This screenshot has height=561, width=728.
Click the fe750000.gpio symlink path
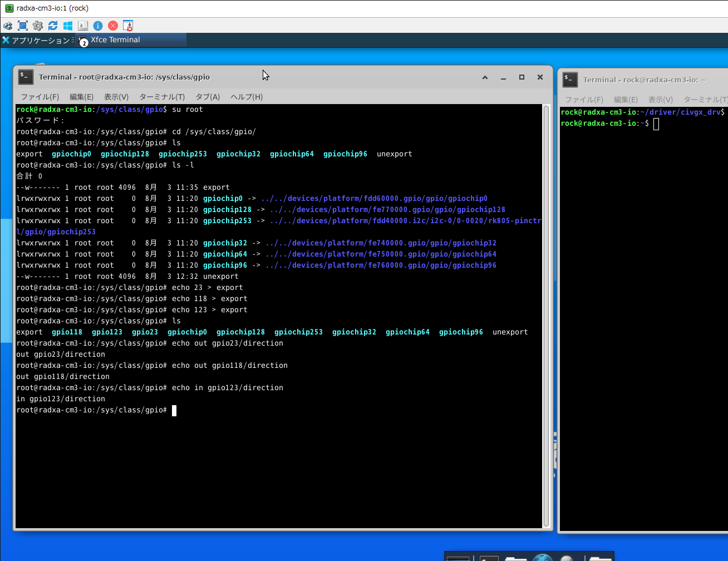point(381,254)
